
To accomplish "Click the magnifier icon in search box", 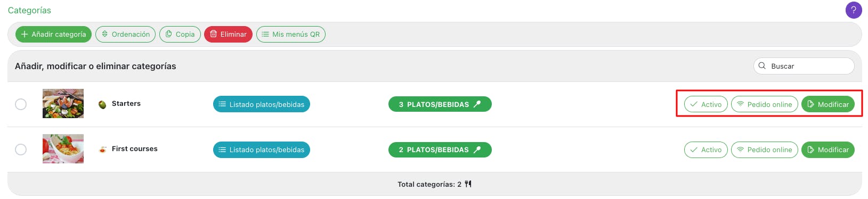I will coord(762,66).
